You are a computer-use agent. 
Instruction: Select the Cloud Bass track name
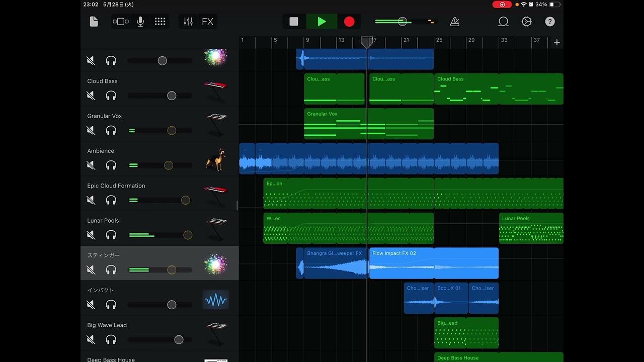[102, 81]
